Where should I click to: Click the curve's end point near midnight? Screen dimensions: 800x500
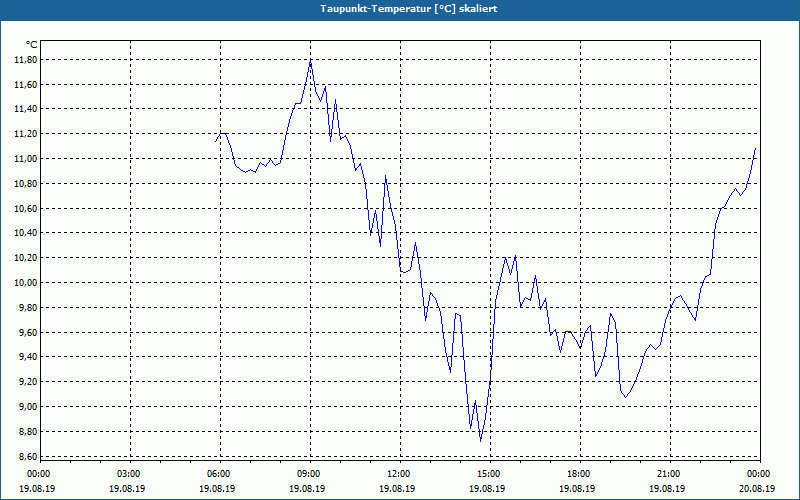(x=755, y=148)
